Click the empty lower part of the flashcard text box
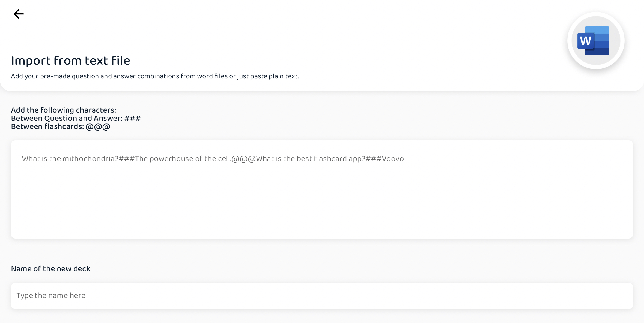The height and width of the screenshot is (323, 644). tap(322, 207)
